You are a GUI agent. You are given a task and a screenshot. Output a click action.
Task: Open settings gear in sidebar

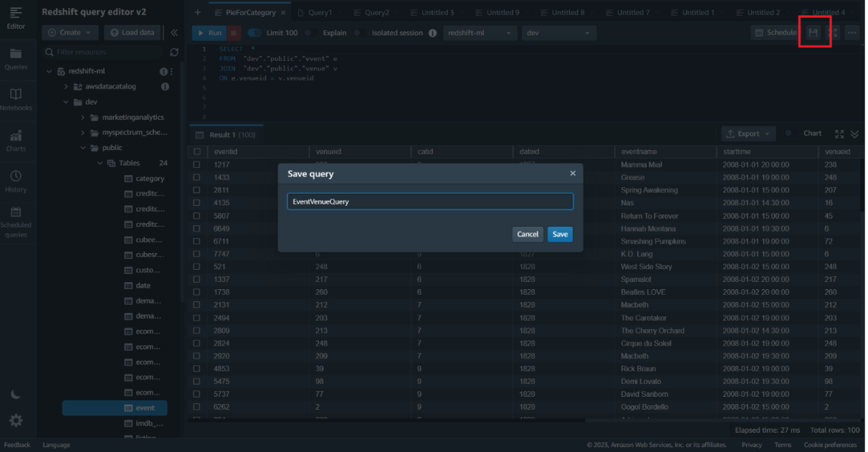[16, 420]
